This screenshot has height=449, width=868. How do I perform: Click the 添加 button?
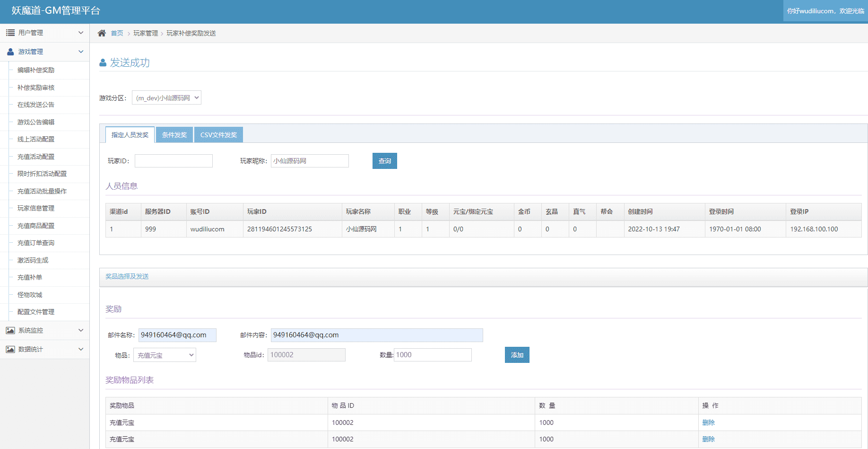point(517,355)
